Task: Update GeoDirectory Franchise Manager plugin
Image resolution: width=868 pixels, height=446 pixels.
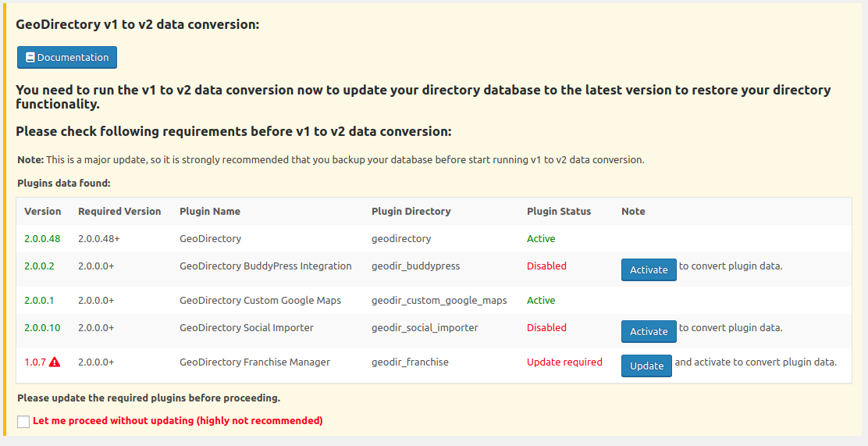Action: [x=646, y=366]
